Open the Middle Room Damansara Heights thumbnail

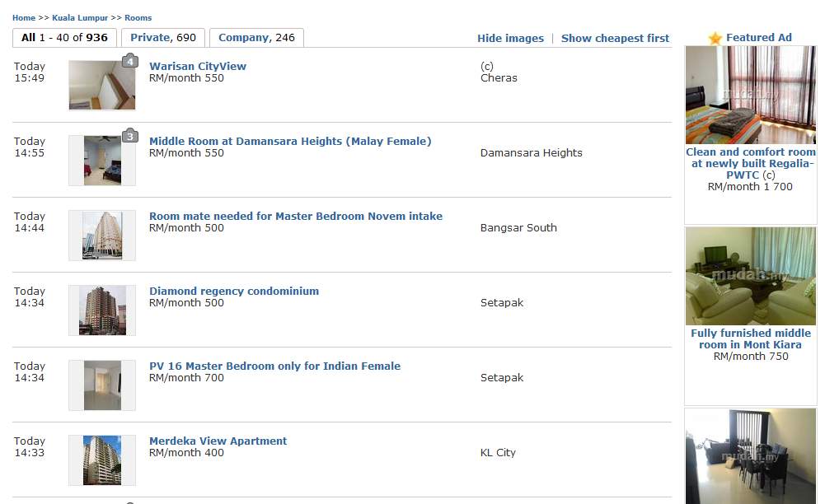(102, 160)
